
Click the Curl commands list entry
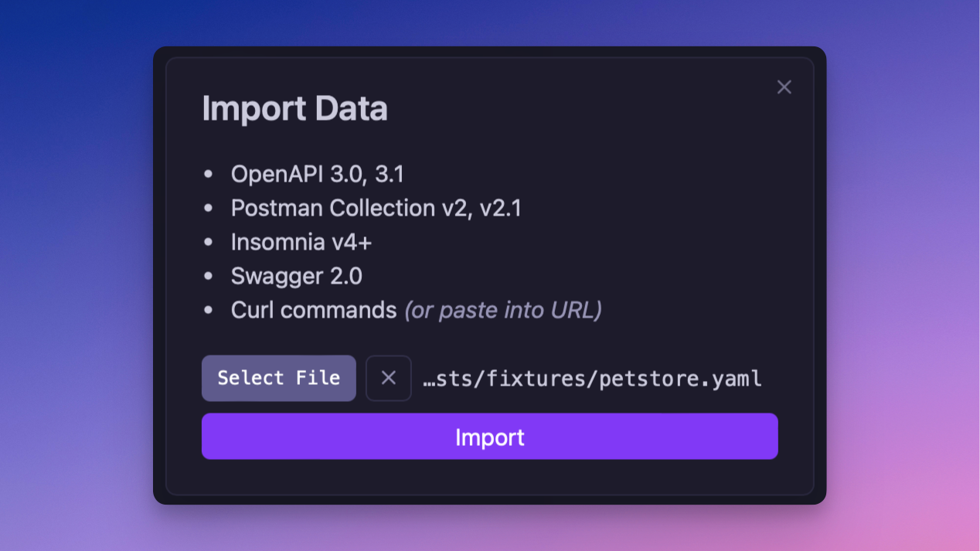click(313, 310)
